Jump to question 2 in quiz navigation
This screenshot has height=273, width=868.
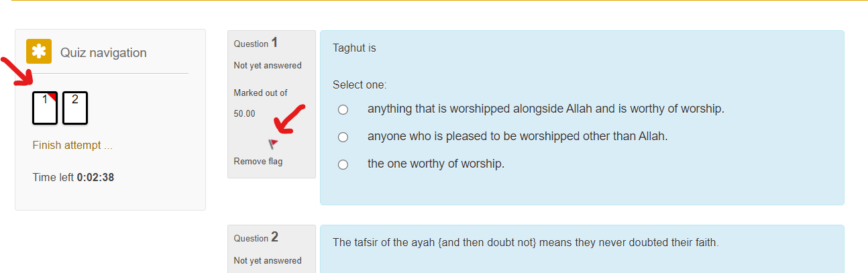click(x=75, y=108)
